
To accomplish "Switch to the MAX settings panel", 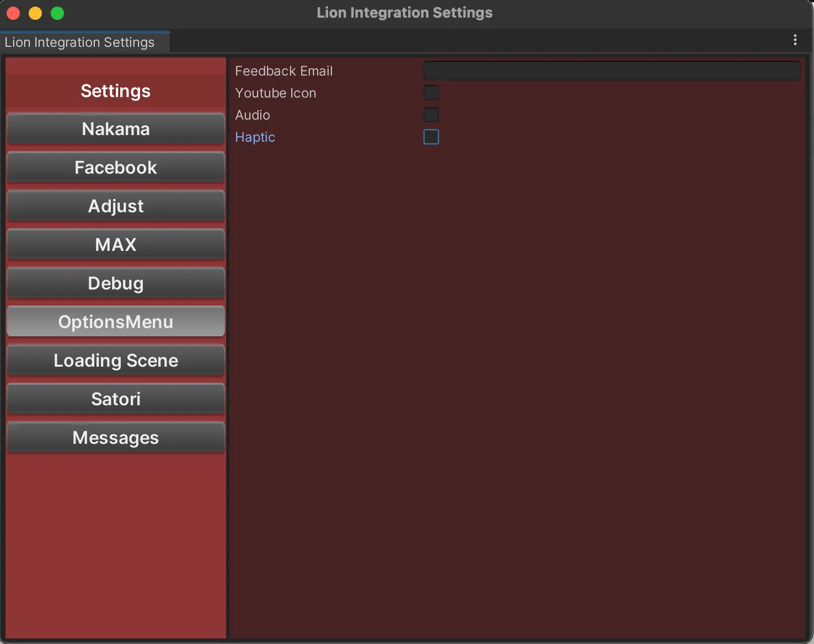I will [x=116, y=245].
